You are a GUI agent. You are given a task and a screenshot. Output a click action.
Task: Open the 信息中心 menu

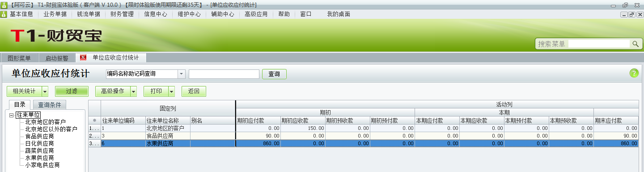point(156,14)
